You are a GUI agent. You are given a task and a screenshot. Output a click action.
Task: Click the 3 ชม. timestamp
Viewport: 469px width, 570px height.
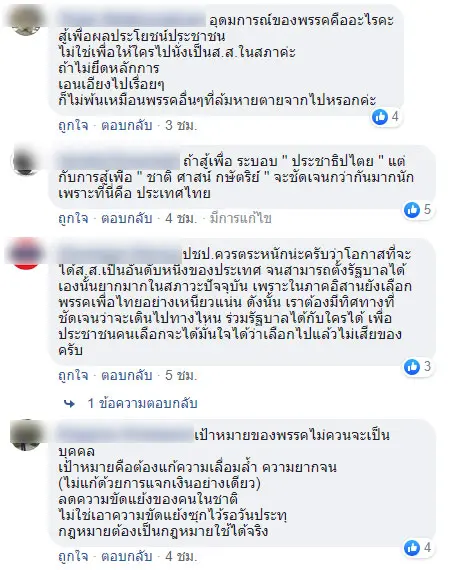(181, 125)
